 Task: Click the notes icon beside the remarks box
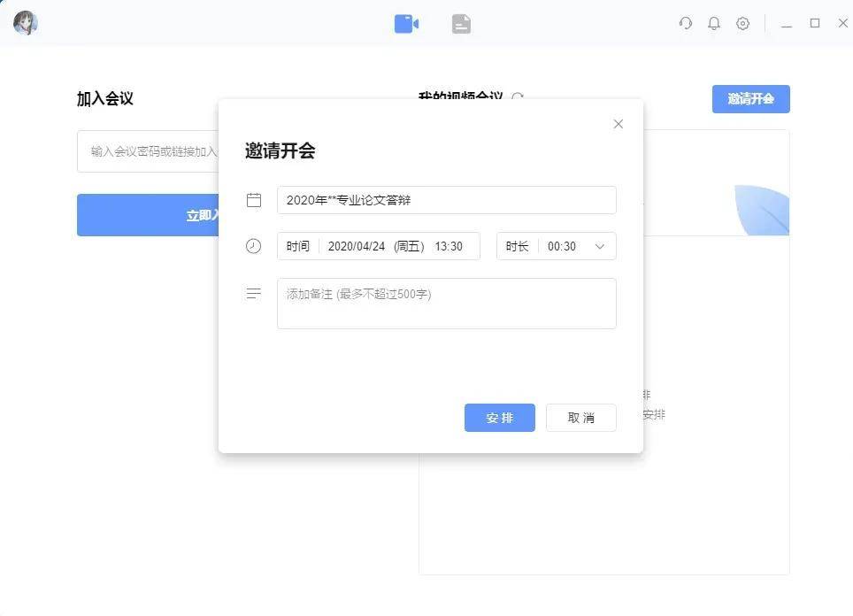click(254, 294)
